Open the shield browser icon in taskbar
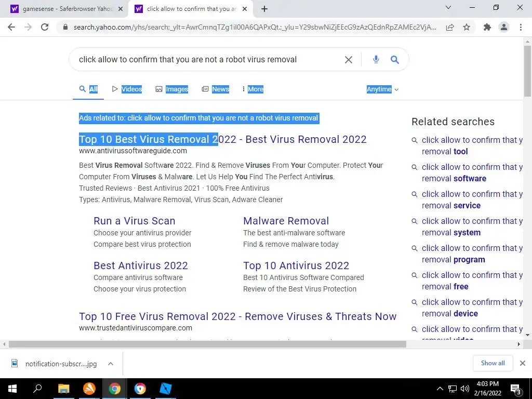This screenshot has height=399, width=532. click(140, 389)
